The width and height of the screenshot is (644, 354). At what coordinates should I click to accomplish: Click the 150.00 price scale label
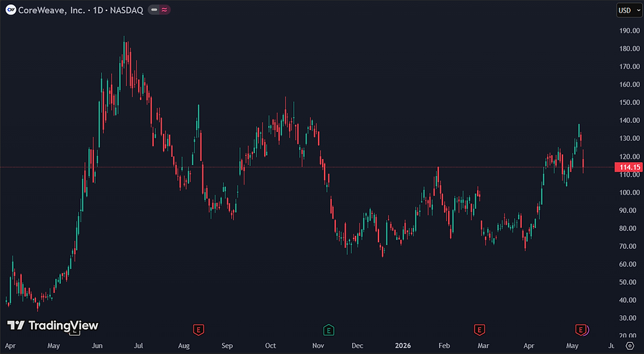point(630,102)
